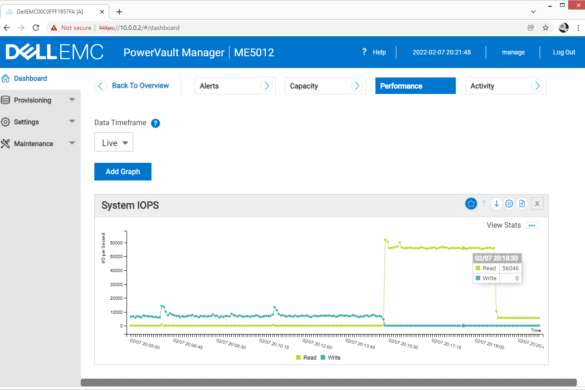The image size is (585, 390).
Task: Click the share page icon in address bar
Action: click(531, 28)
